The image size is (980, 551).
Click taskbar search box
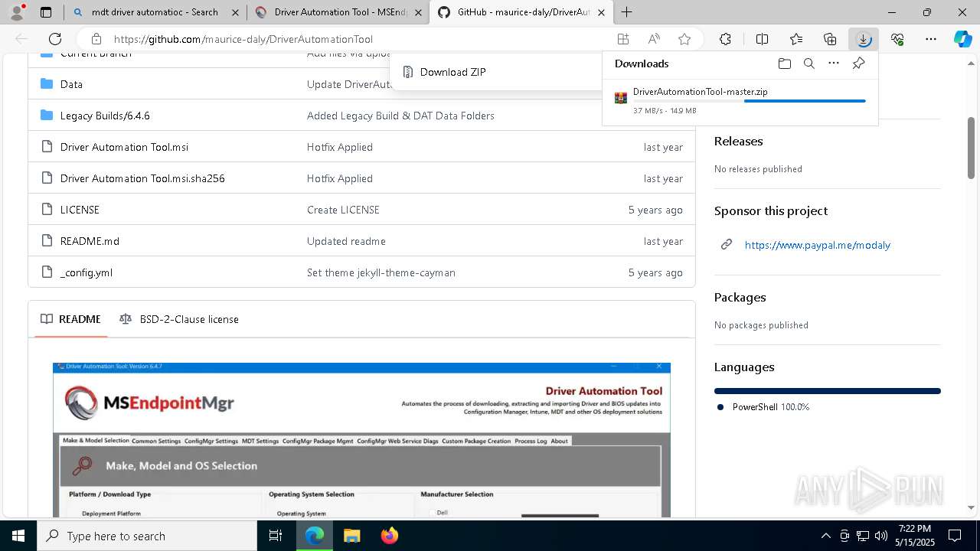tap(147, 536)
